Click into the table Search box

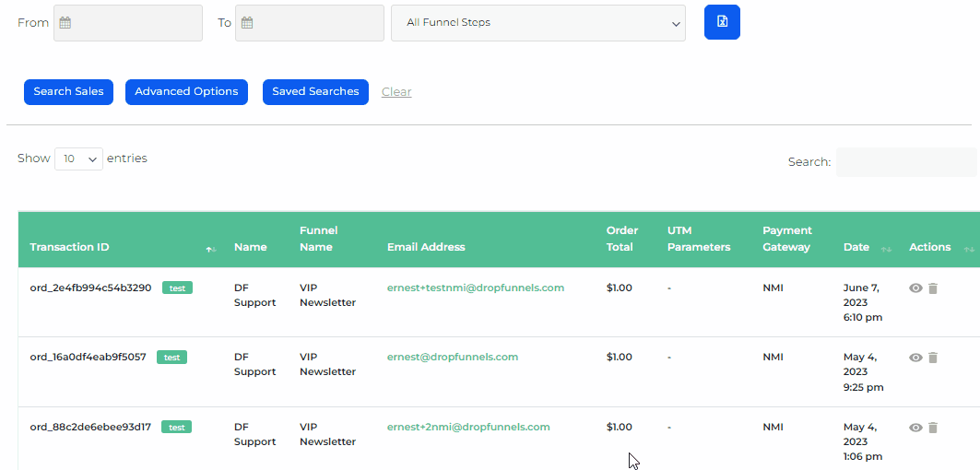(905, 162)
